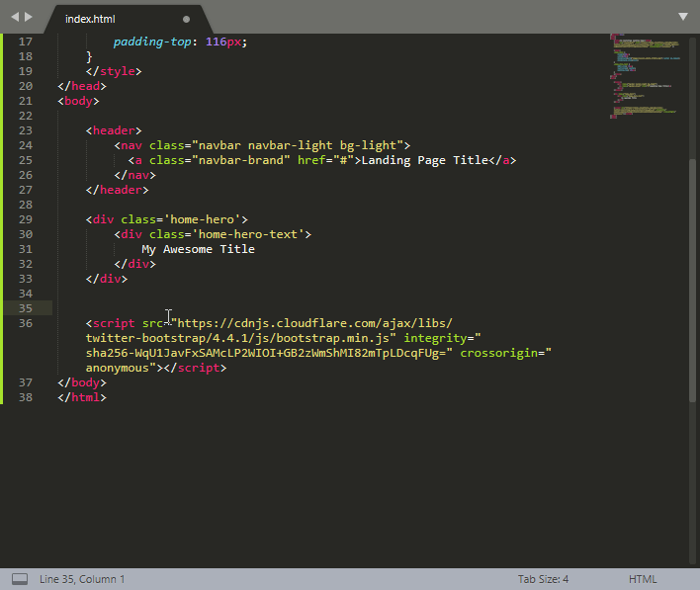Screen dimensions: 700x590
Task: Click the opening script tag
Action: 111,323
